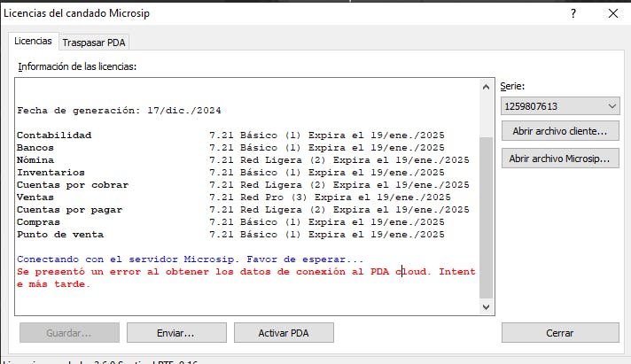The height and width of the screenshot is (364, 631).
Task: Select the Punto de venta line
Action: [x=230, y=235]
